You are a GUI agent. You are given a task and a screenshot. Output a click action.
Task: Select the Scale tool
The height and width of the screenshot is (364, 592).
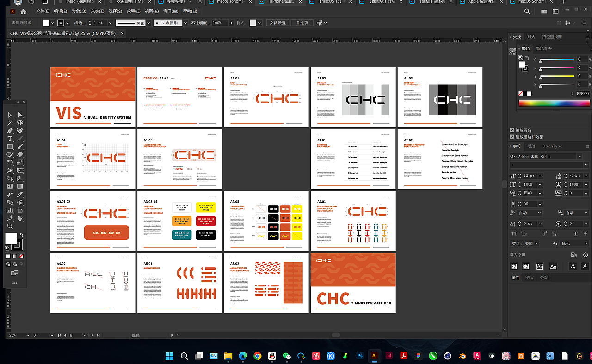coord(20,163)
